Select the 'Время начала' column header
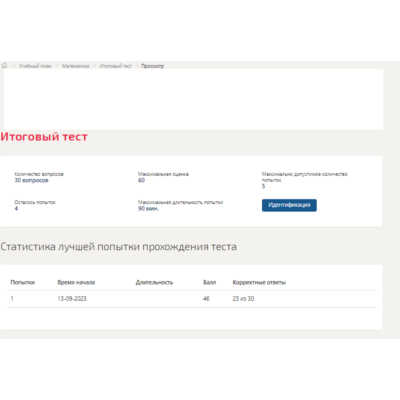Image resolution: width=400 pixels, height=400 pixels. tap(76, 282)
